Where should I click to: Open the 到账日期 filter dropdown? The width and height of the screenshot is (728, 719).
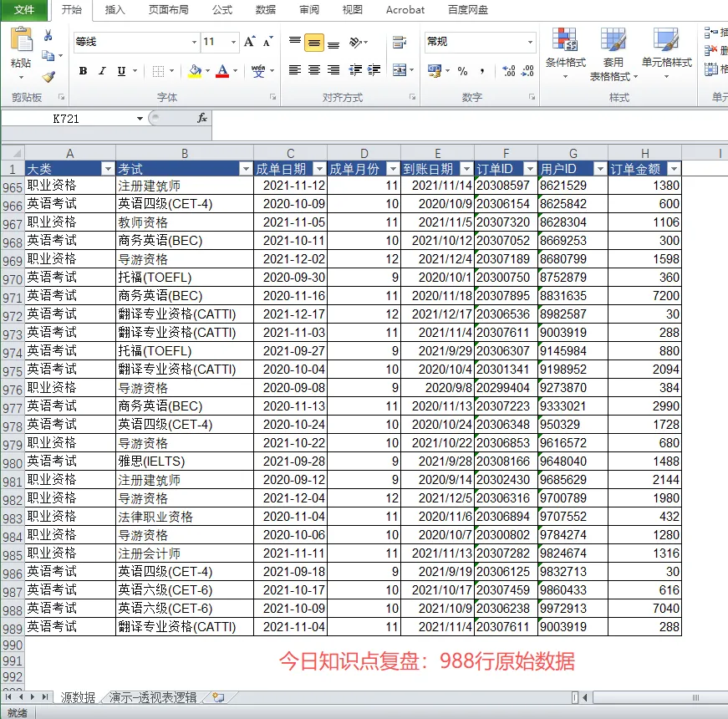tap(466, 169)
